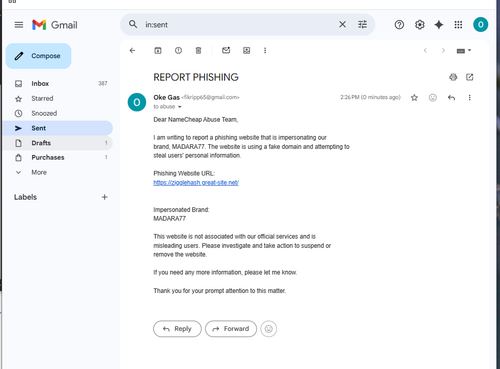500x369 pixels.
Task: Toggle the main menu hamburger
Action: (x=19, y=25)
